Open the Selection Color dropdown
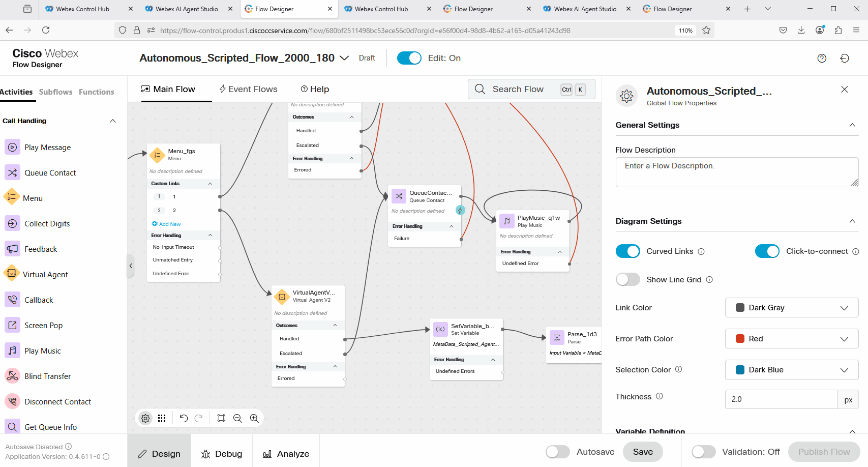Screen dimensions: 868x467 click(791, 370)
